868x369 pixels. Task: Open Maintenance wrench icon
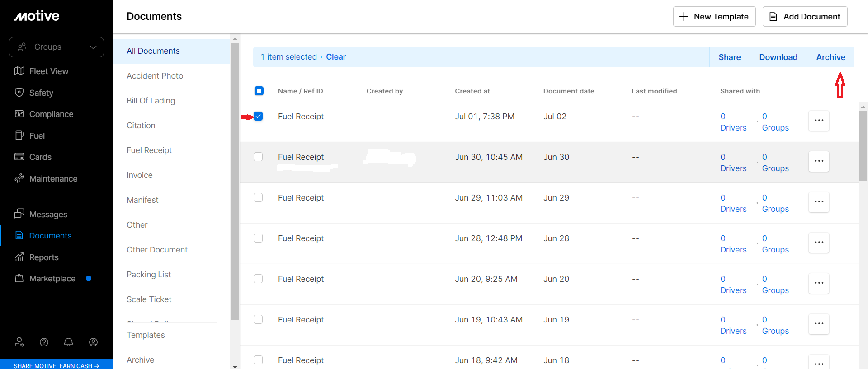pos(19,178)
